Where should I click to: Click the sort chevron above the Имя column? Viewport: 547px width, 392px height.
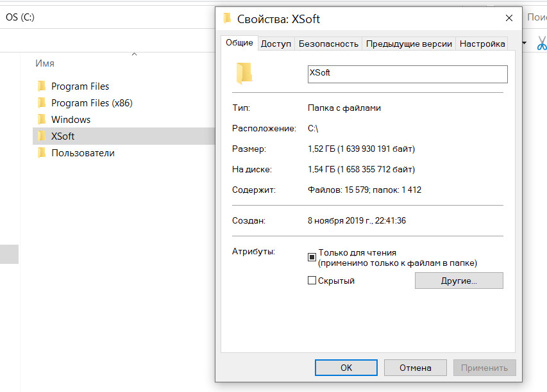coord(135,55)
